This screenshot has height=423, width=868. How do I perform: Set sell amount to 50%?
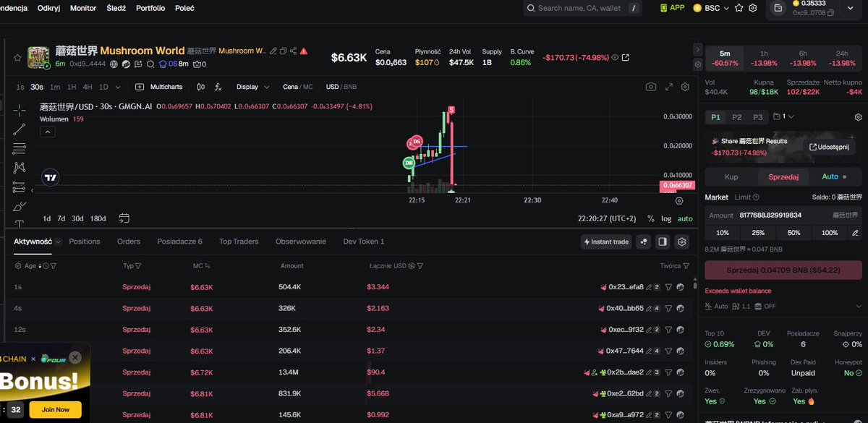[793, 233]
